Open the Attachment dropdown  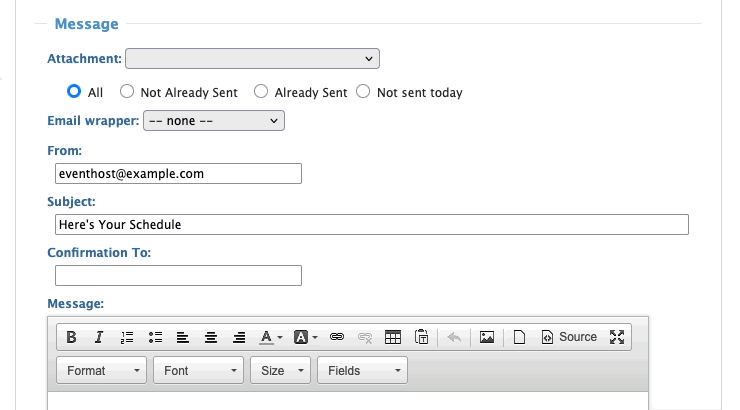pyautogui.click(x=252, y=59)
